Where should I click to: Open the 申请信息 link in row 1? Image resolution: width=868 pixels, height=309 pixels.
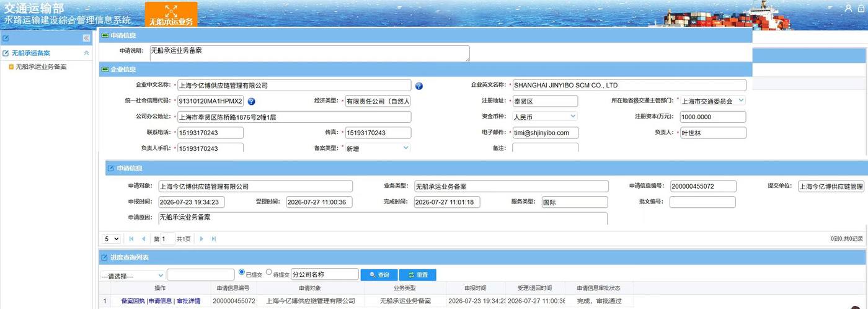click(x=159, y=301)
